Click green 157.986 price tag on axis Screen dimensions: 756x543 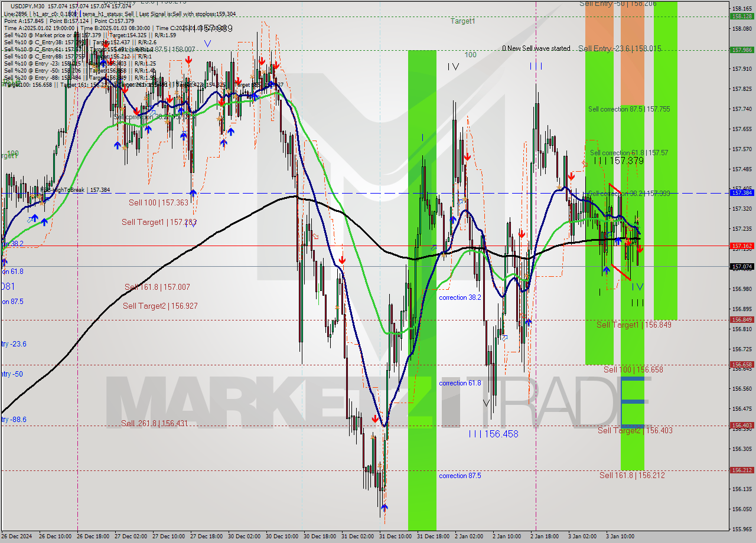pyautogui.click(x=741, y=50)
